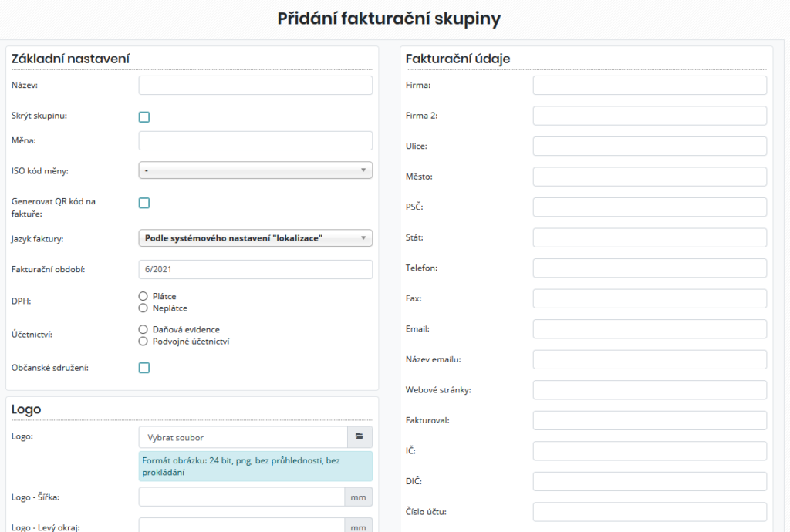Image resolution: width=790 pixels, height=532 pixels.
Task: Tick the Skrýt skupinu checkbox
Action: (144, 117)
